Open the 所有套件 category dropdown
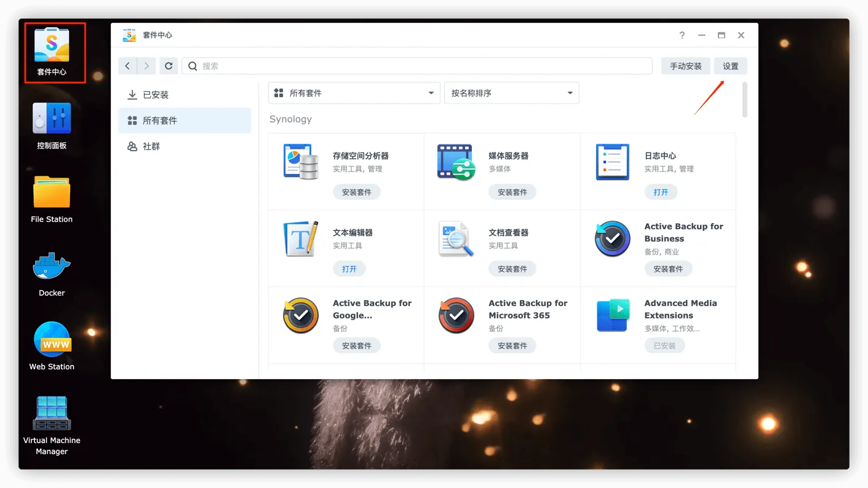 pos(354,93)
